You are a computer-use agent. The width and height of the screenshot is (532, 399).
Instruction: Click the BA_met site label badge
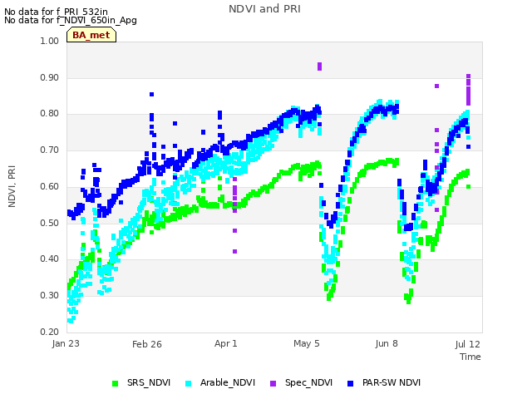(x=91, y=35)
